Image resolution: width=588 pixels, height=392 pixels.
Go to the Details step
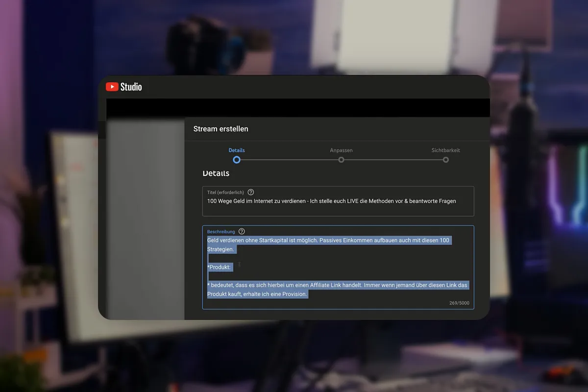(237, 150)
